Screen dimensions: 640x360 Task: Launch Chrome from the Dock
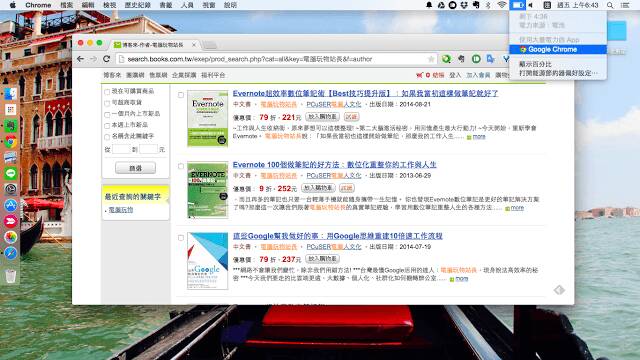(x=11, y=141)
